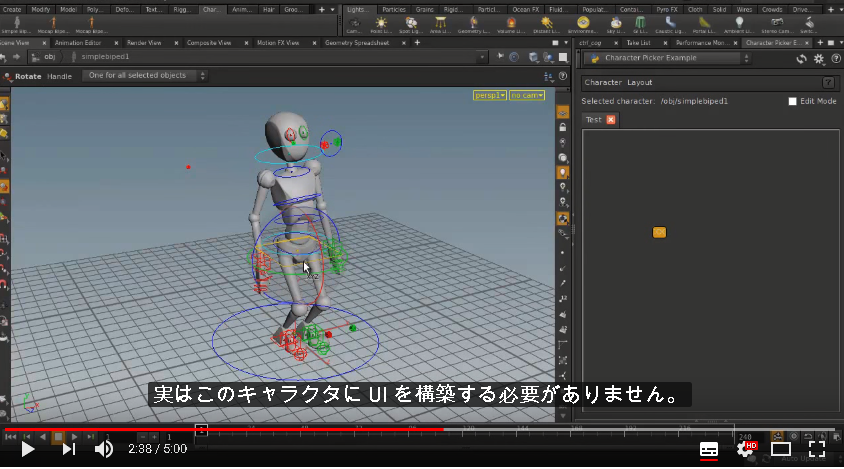
Task: Click the Layout menu in picker
Action: (x=639, y=82)
